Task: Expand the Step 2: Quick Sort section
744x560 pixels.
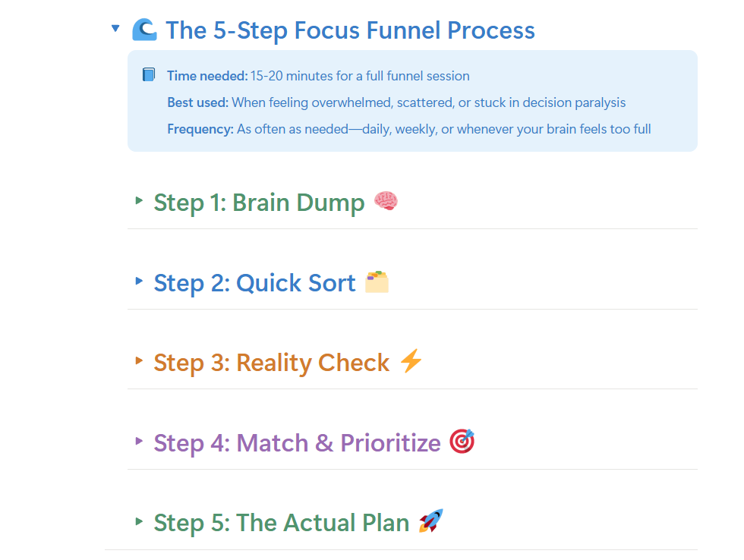Action: point(140,282)
